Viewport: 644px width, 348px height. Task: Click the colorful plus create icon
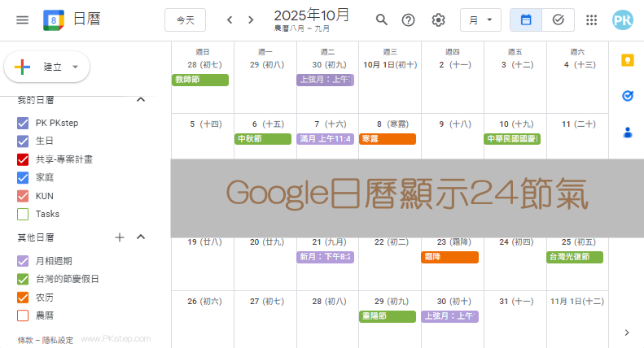point(23,67)
